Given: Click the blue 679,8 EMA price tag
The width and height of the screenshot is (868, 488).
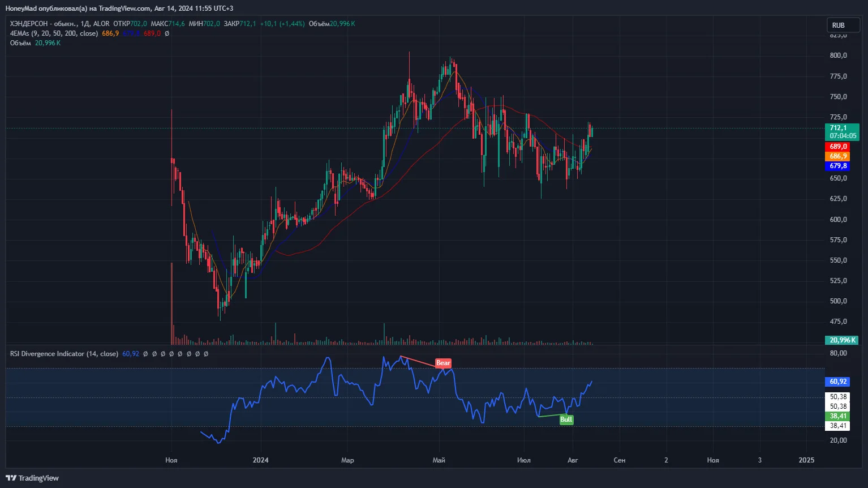Looking at the screenshot, I should pos(837,166).
